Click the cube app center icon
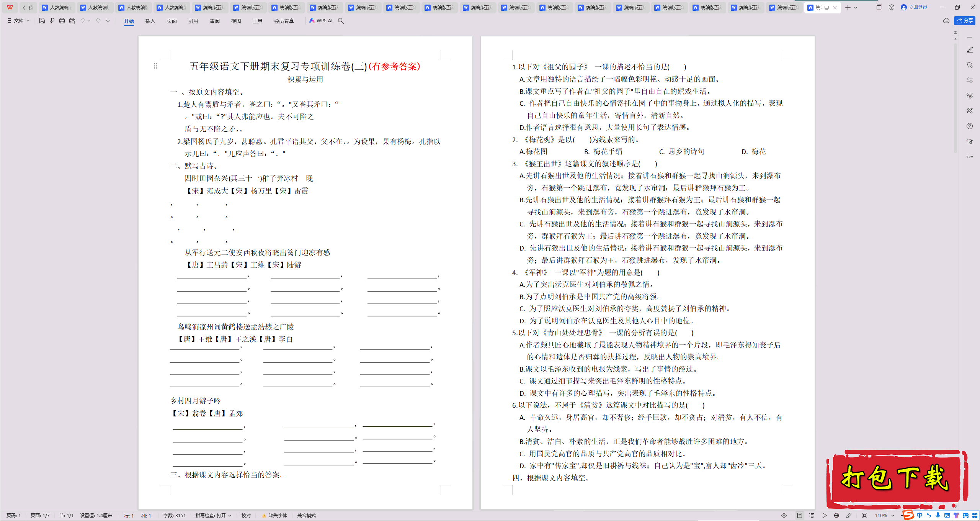Screen dimensions: 980x521 [892, 7]
